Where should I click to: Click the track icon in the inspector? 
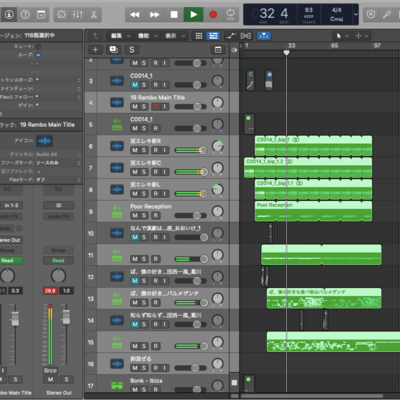[44, 141]
